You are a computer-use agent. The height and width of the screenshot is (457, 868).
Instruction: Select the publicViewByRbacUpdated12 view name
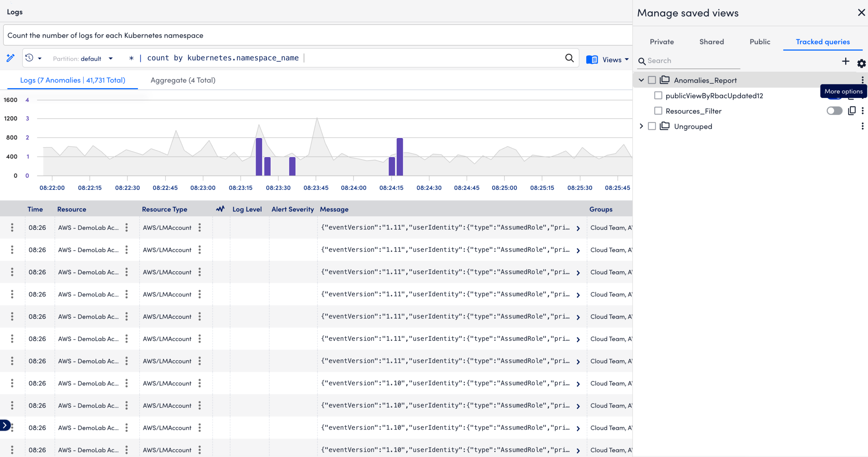point(714,96)
